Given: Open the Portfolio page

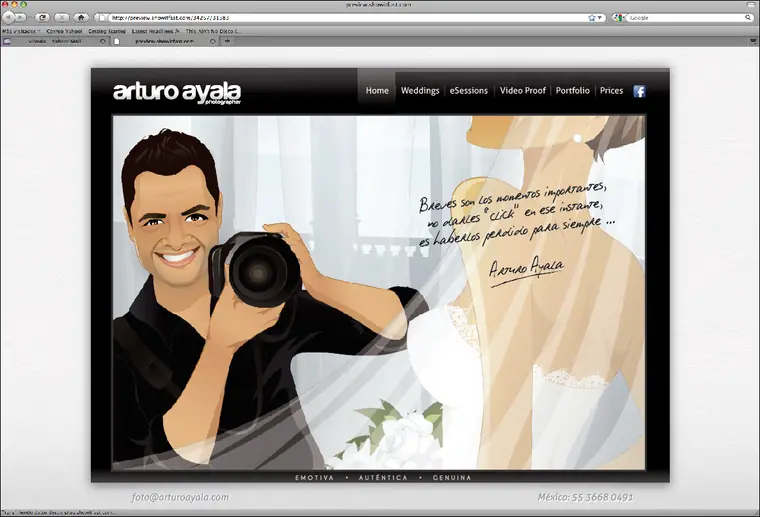Looking at the screenshot, I should [x=572, y=91].
